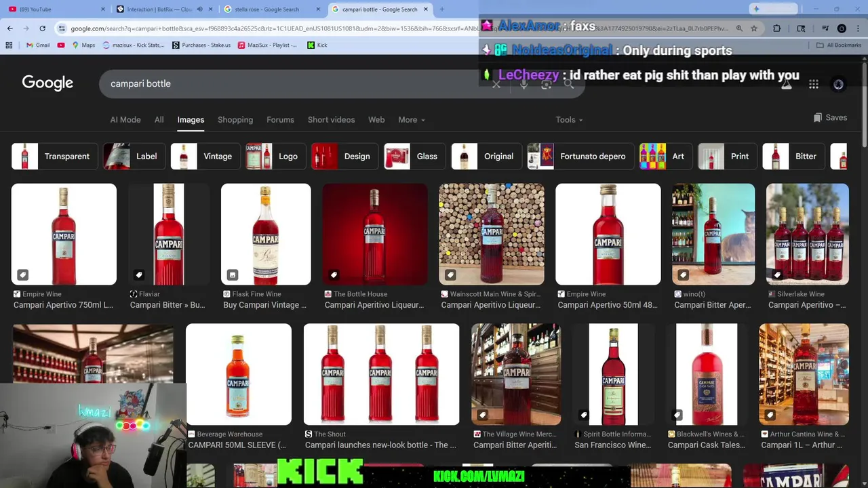Filter images by Design chip
Screen dimensions: 868x488
click(x=344, y=157)
